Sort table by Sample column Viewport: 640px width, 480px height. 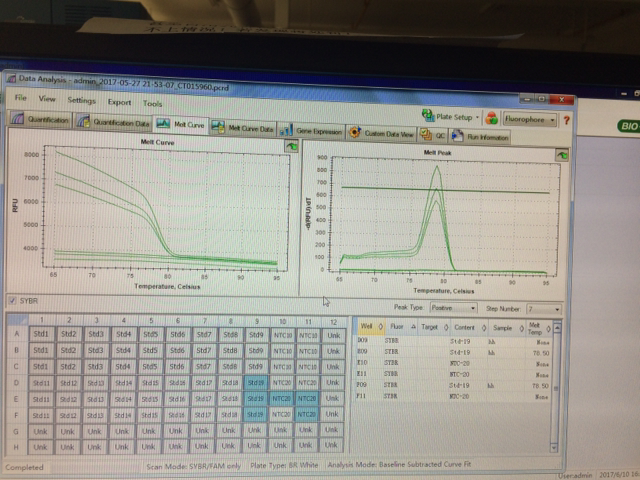tap(507, 328)
